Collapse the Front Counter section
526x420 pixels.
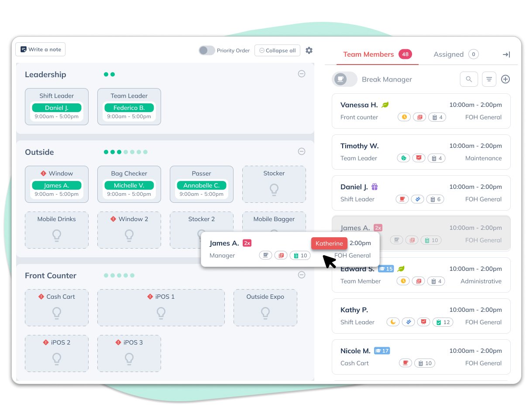tap(302, 275)
